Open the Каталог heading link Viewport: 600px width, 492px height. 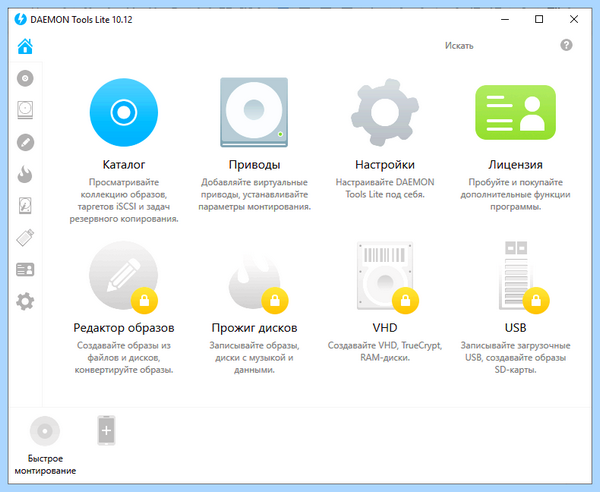click(x=124, y=165)
